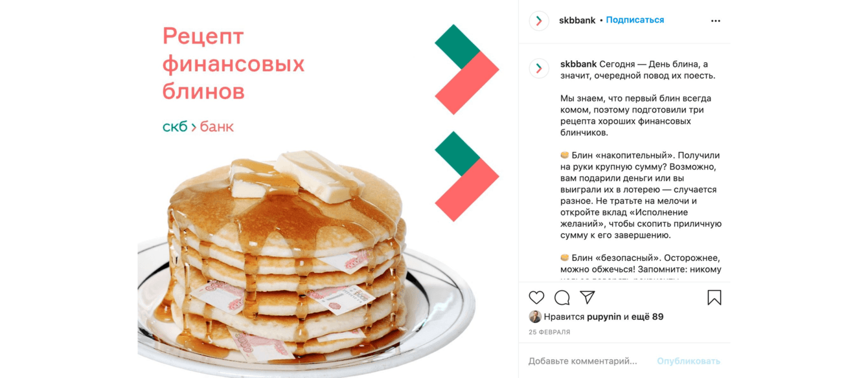The width and height of the screenshot is (868, 378).
Task: Open skbbank username at the caption start
Action: 578,64
